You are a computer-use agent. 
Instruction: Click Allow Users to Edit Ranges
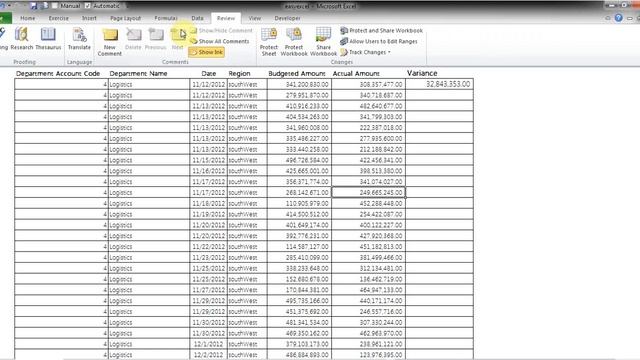tap(379, 41)
